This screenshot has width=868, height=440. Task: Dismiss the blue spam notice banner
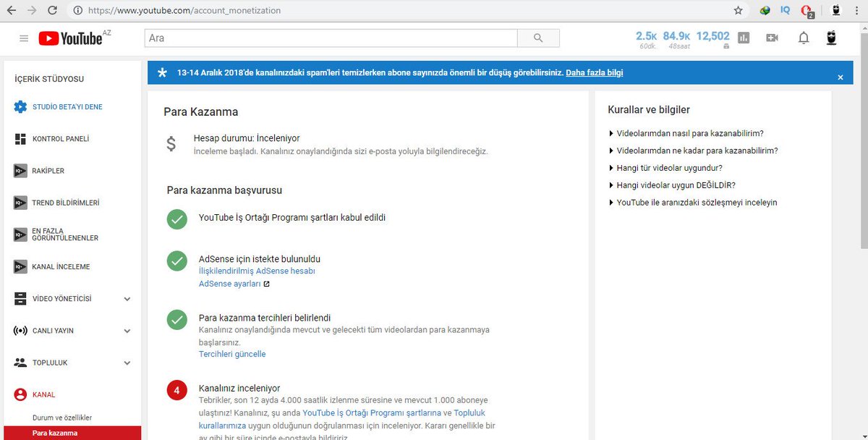[x=840, y=77]
